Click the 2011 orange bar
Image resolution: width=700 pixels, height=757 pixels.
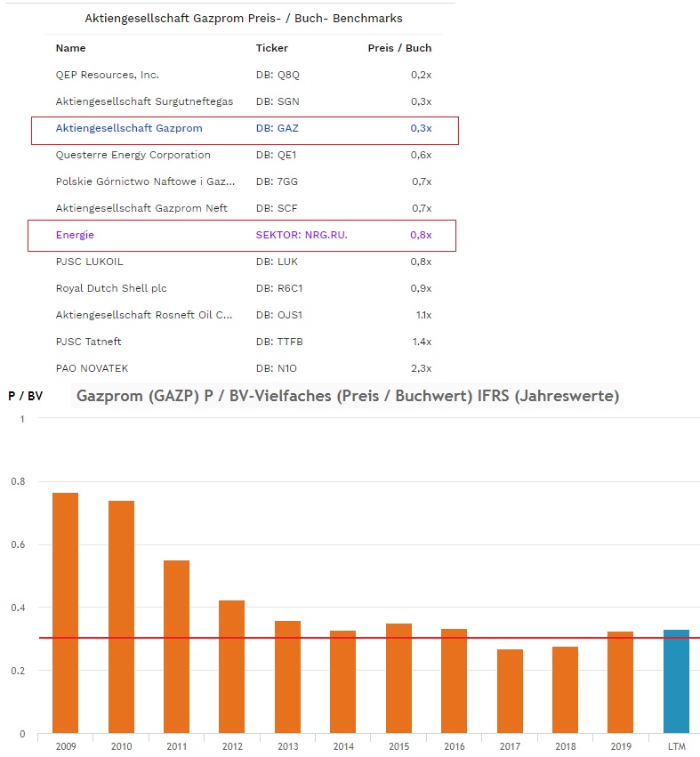tap(176, 647)
